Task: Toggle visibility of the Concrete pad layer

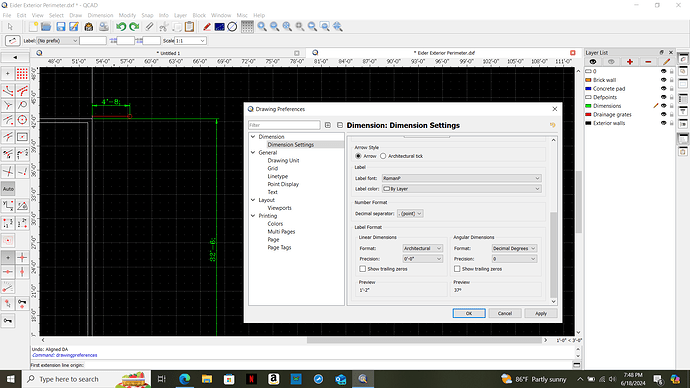Action: [663, 88]
